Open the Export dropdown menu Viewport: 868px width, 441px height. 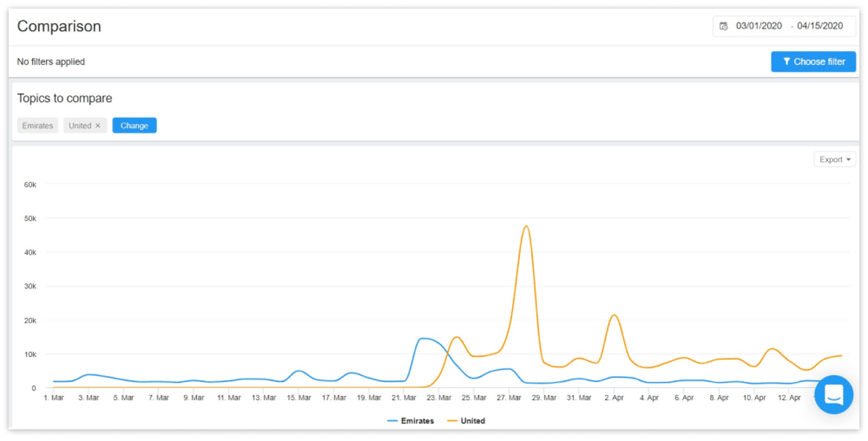834,160
